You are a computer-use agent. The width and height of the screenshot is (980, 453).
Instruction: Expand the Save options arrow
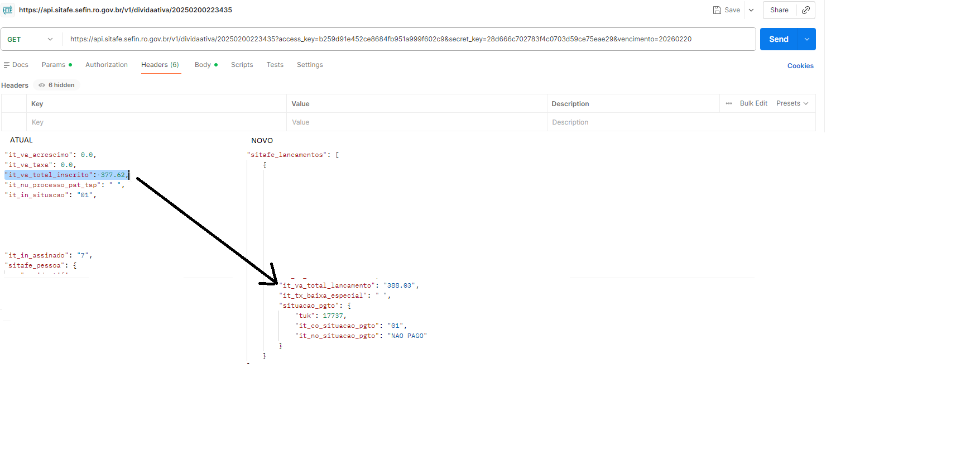point(751,10)
